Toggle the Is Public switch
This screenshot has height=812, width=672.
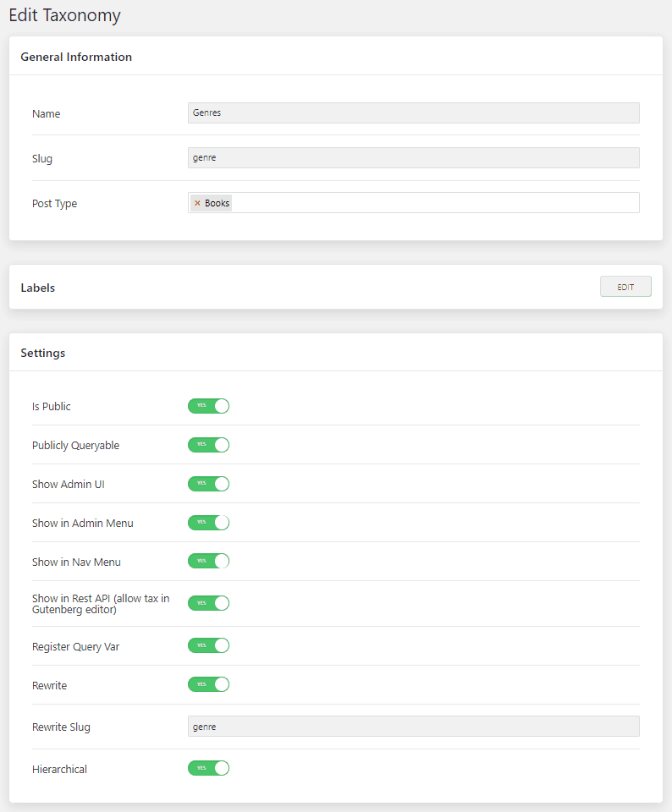pyautogui.click(x=208, y=406)
